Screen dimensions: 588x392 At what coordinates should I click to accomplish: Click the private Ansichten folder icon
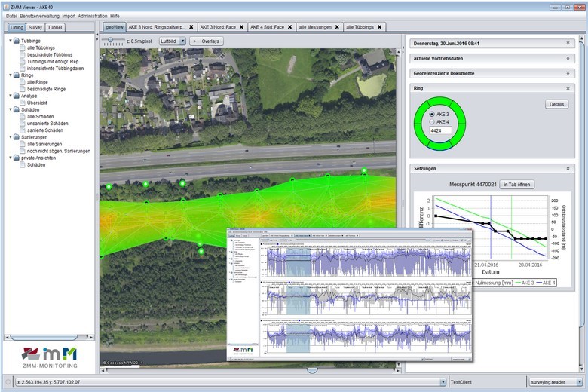click(17, 158)
